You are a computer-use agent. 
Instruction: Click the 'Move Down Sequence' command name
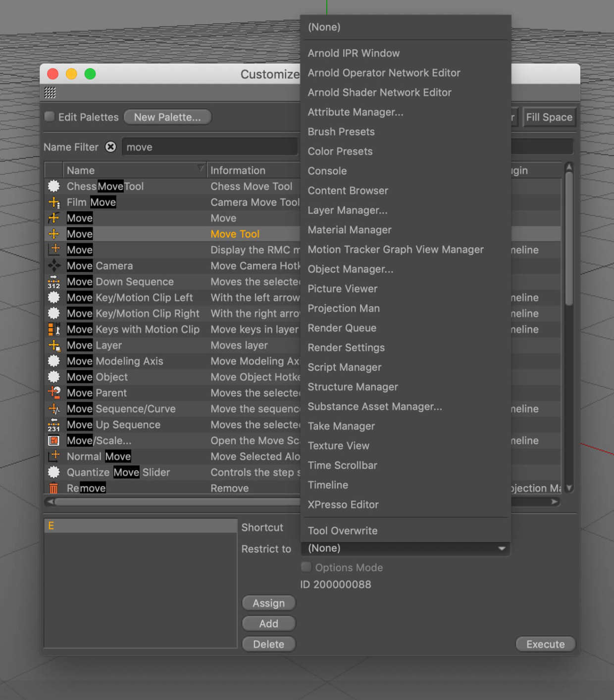pos(120,282)
